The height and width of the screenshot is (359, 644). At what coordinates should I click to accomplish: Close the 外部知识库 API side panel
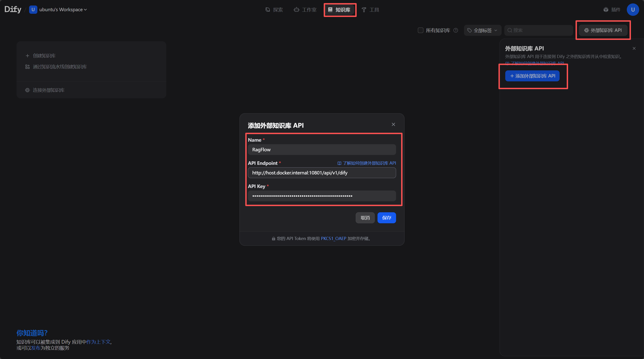[x=634, y=48]
